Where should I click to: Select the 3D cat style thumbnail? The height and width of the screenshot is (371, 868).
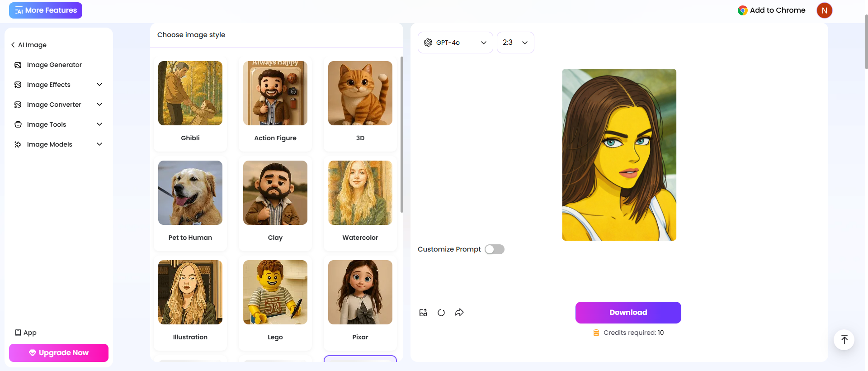tap(360, 93)
